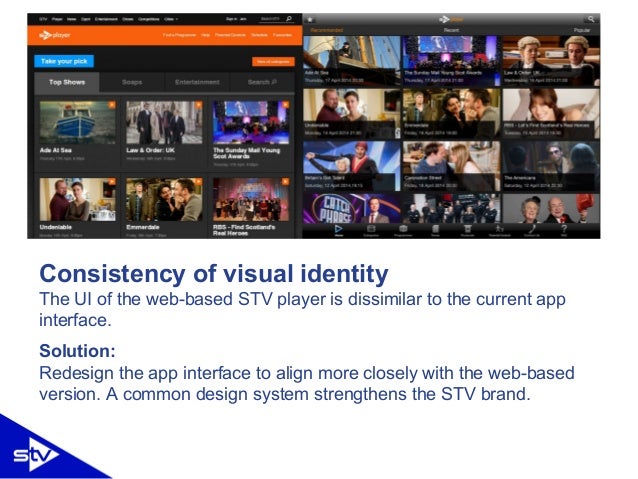Open the Cities dropdown in top navigation
The width and height of the screenshot is (638, 479).
pyautogui.click(x=171, y=19)
